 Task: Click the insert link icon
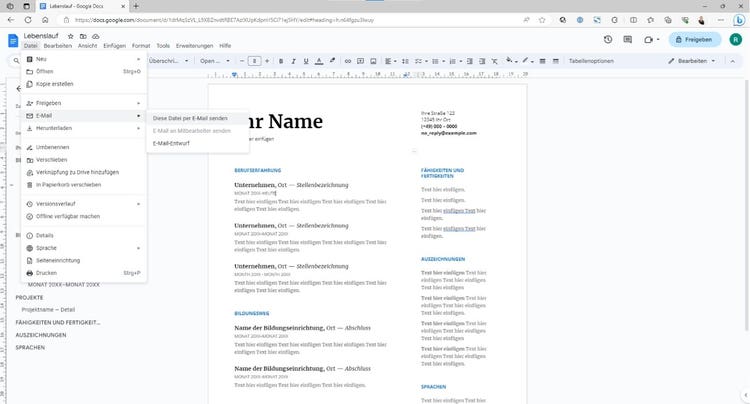point(348,61)
